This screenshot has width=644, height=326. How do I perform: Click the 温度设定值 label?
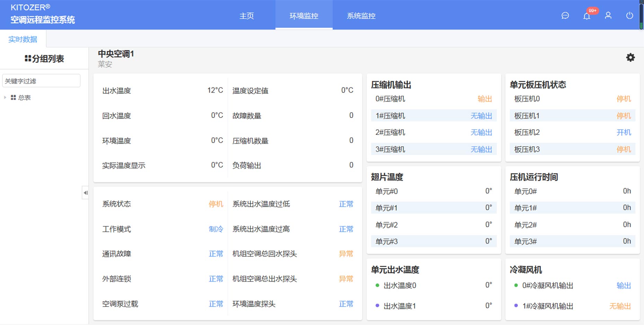click(250, 91)
